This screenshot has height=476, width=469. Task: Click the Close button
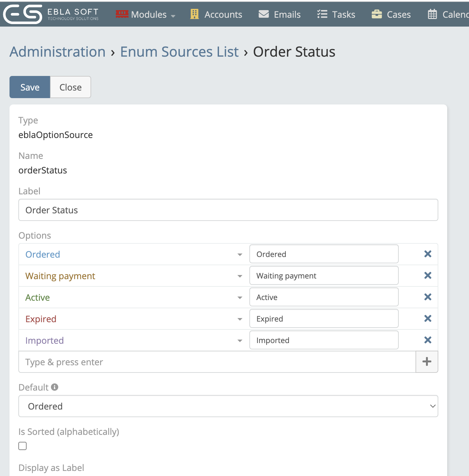point(70,87)
